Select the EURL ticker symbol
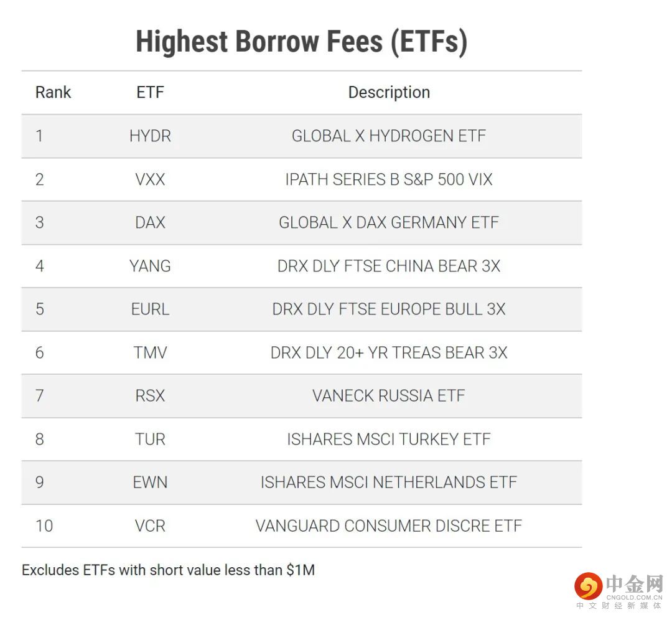This screenshot has height=617, width=672. coord(150,309)
